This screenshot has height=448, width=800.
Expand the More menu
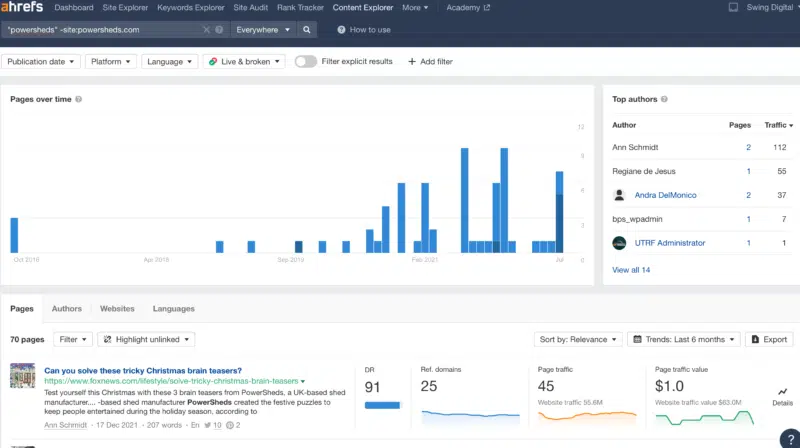pos(415,7)
